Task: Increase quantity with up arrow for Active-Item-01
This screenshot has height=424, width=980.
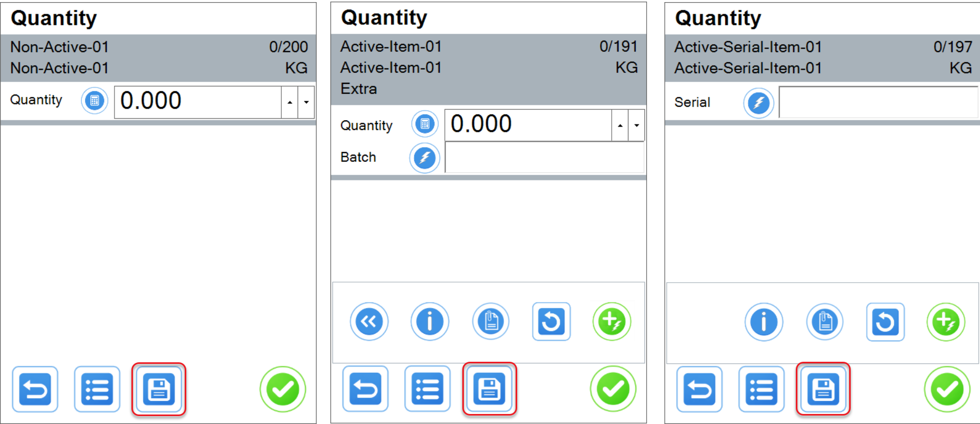Action: (x=620, y=126)
